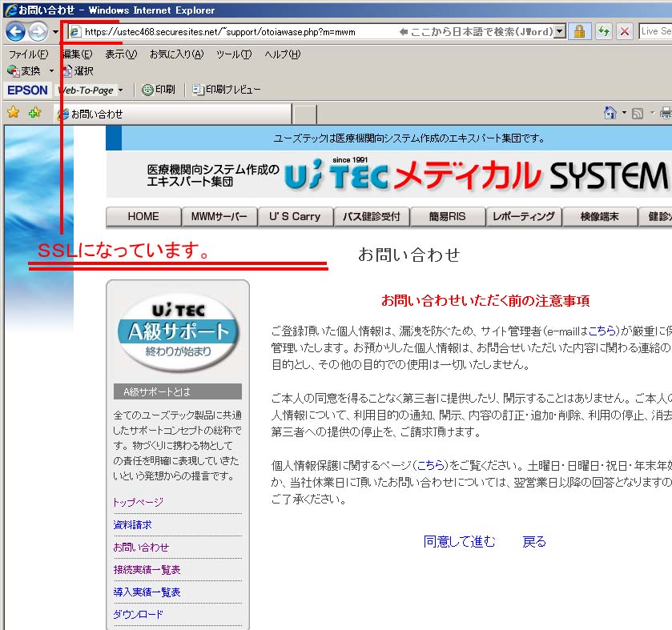Viewport: 672px width, 630px height.
Task: Click the 簡易RIS navigation button
Action: tap(448, 217)
